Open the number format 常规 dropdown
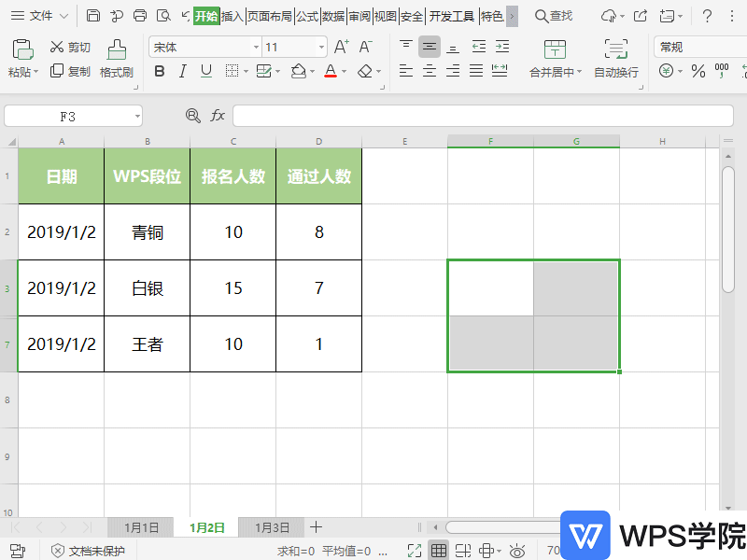 700,48
